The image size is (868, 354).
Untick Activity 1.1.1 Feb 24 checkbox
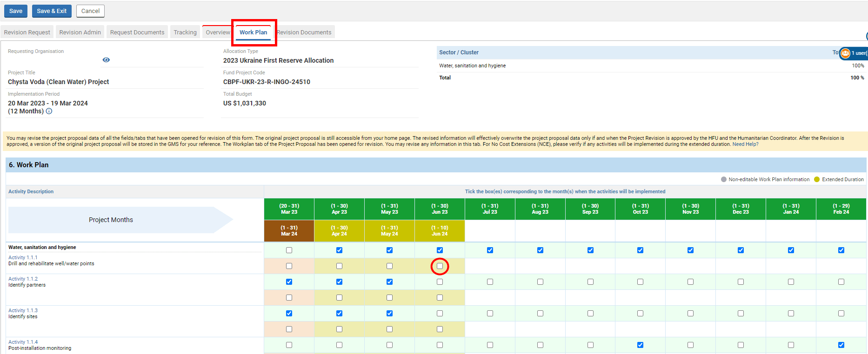tap(841, 250)
